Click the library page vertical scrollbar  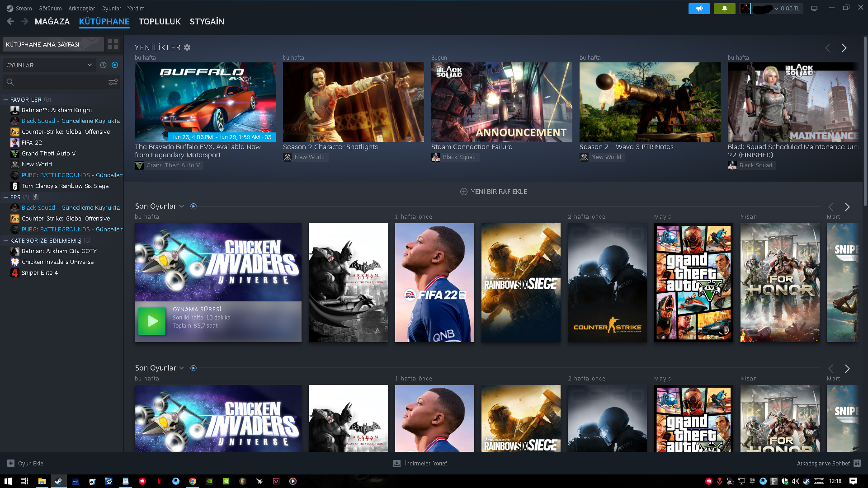[x=865, y=122]
